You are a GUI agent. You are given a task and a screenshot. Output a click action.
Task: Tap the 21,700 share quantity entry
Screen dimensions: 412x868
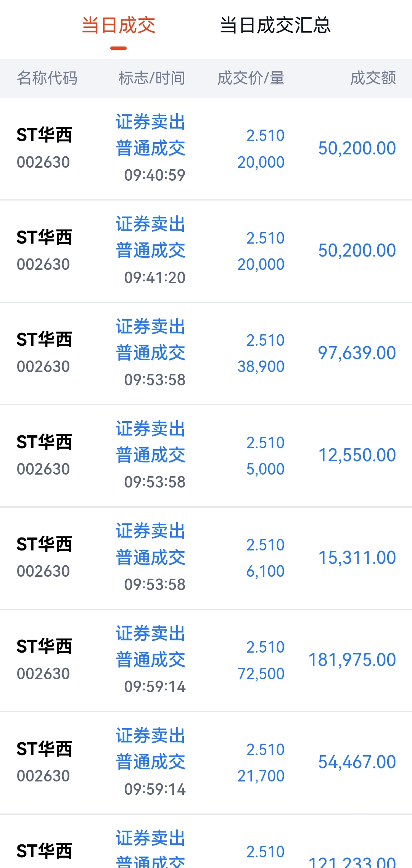(x=261, y=776)
